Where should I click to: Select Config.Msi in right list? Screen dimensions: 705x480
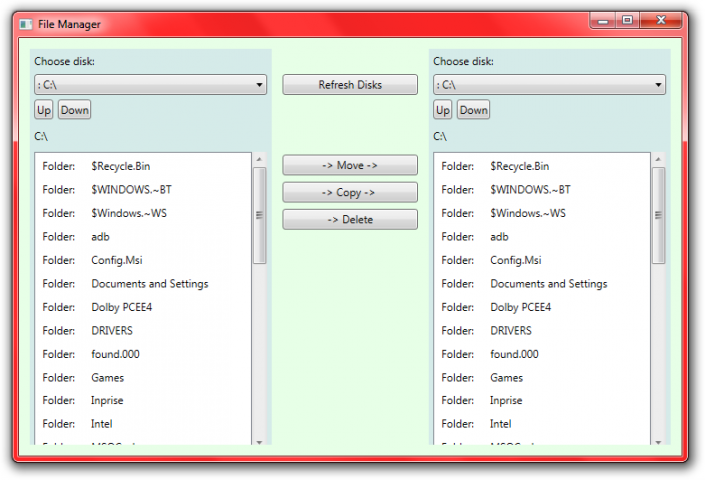tap(542, 260)
